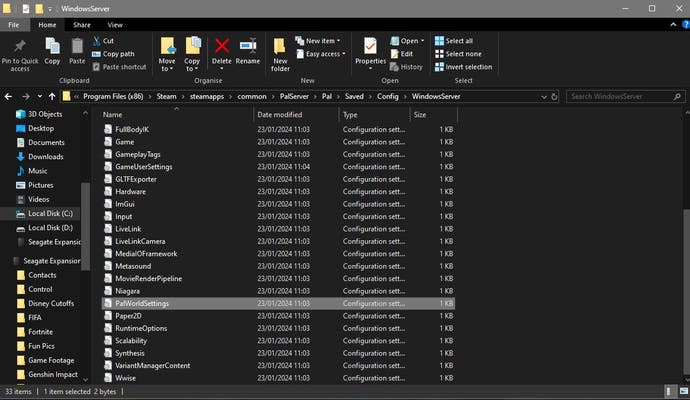
Task: Select the MovieRenderPipeline file
Action: coord(278,279)
